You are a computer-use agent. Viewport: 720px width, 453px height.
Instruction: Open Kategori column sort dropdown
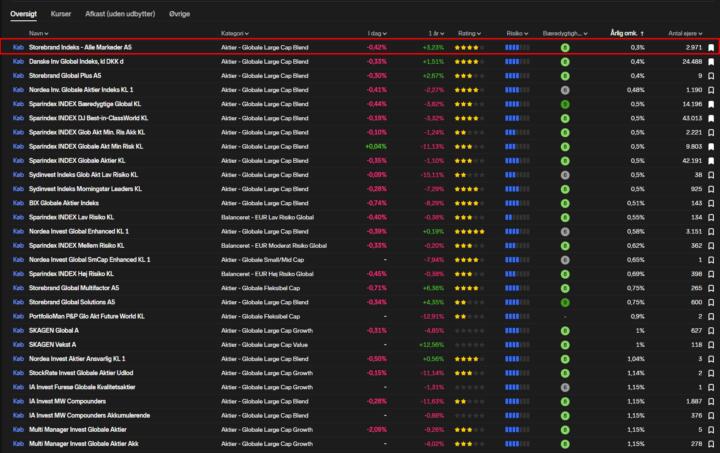coord(235,34)
